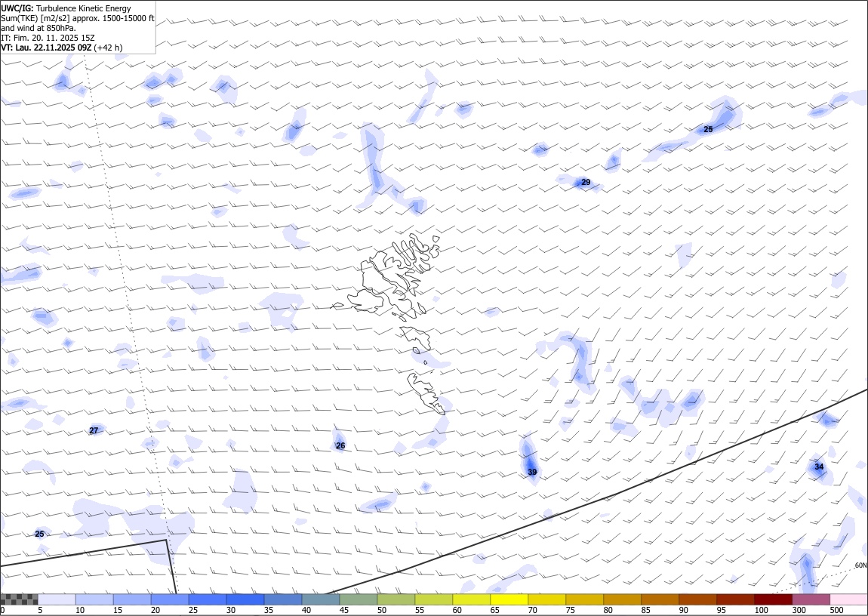Click the legend tick label "35"

[268, 610]
